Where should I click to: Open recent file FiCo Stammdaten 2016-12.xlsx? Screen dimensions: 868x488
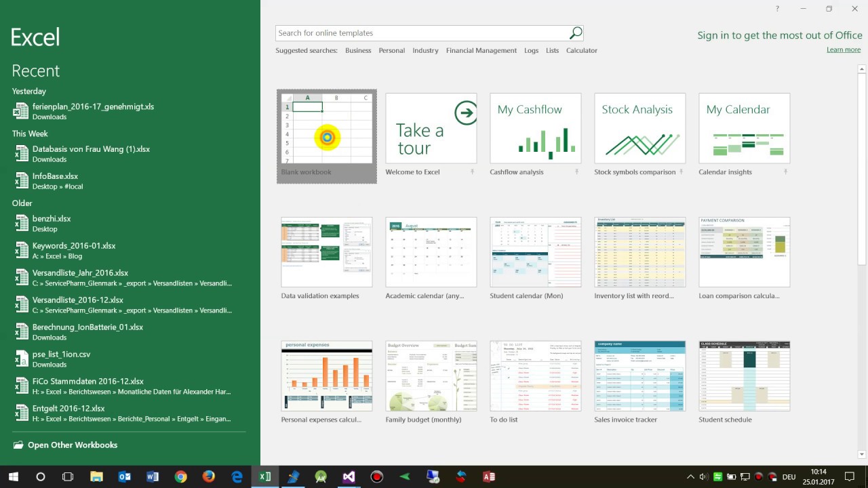(x=129, y=386)
